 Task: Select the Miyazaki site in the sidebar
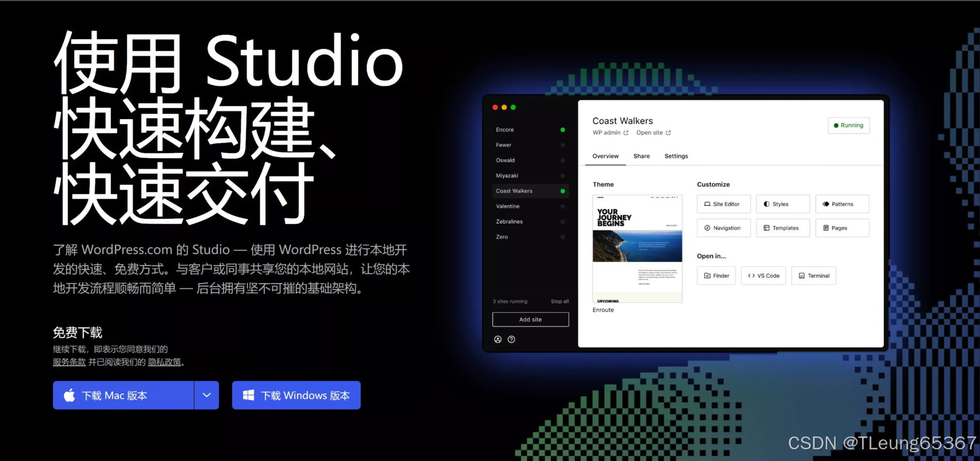[530, 176]
